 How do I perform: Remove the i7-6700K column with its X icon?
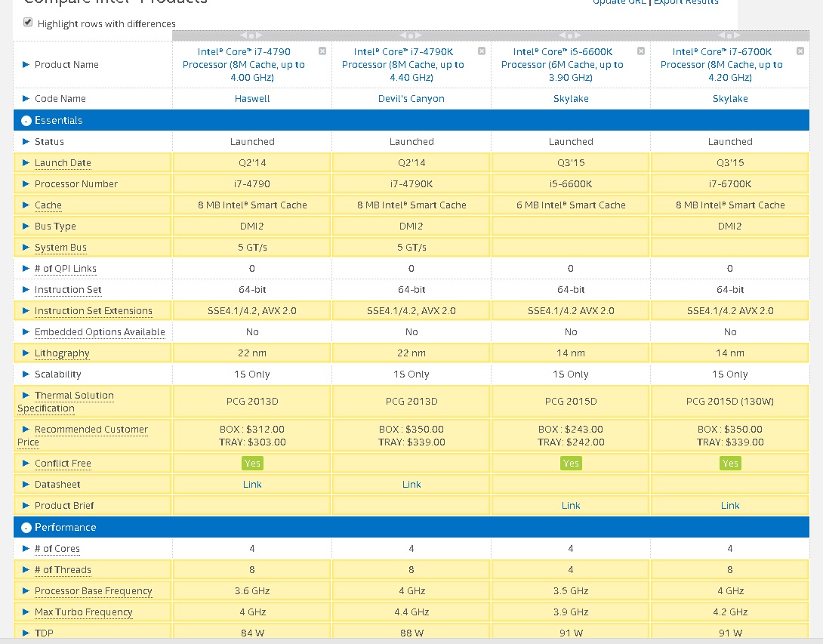tap(800, 51)
